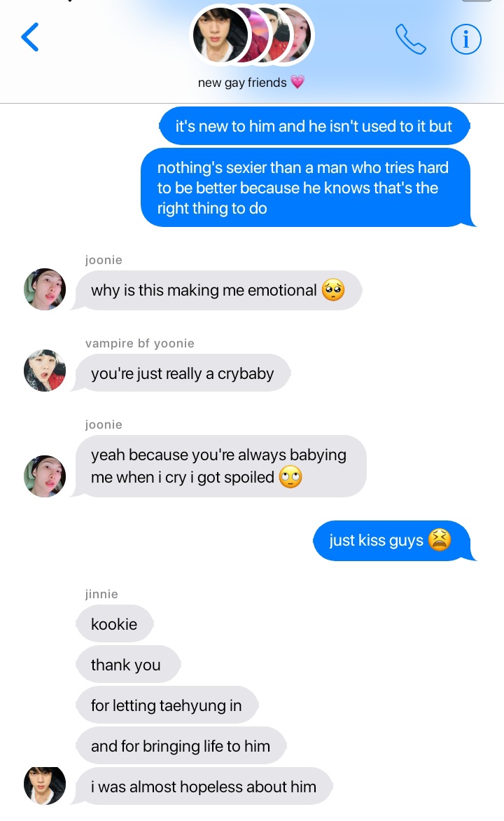Go back using the blue chevron arrow
The width and height of the screenshot is (504, 821).
coord(30,37)
